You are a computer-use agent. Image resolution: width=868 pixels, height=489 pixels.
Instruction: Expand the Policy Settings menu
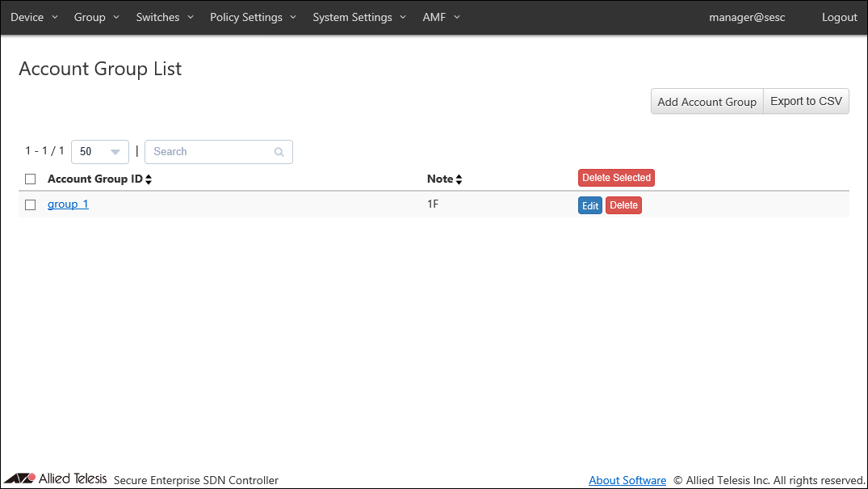point(253,17)
